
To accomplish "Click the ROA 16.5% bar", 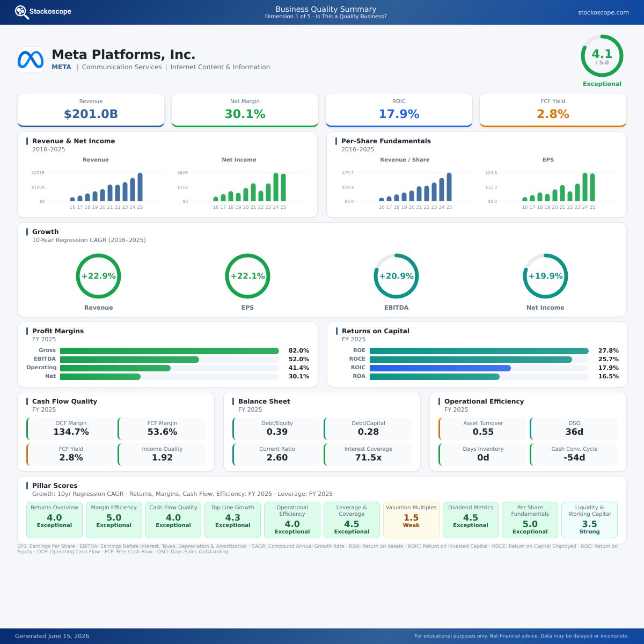I will (435, 377).
